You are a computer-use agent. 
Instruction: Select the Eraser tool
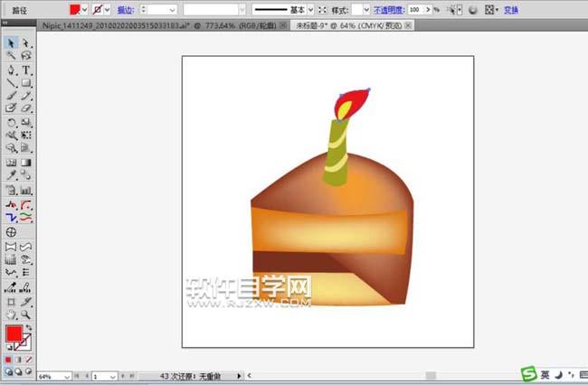[x=26, y=108]
